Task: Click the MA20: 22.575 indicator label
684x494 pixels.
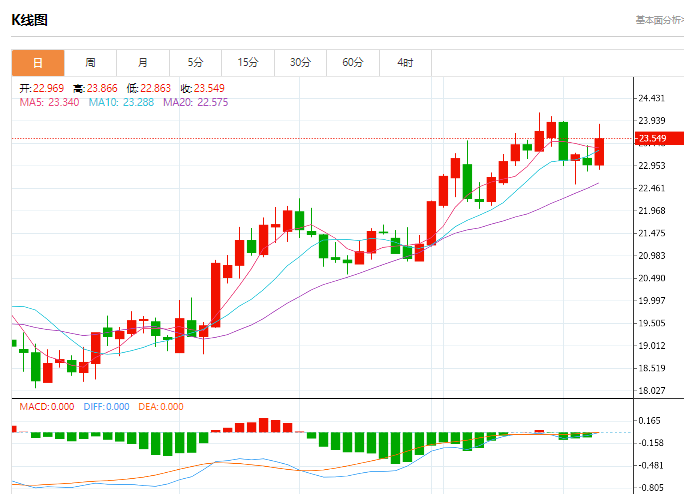Action: tap(195, 102)
